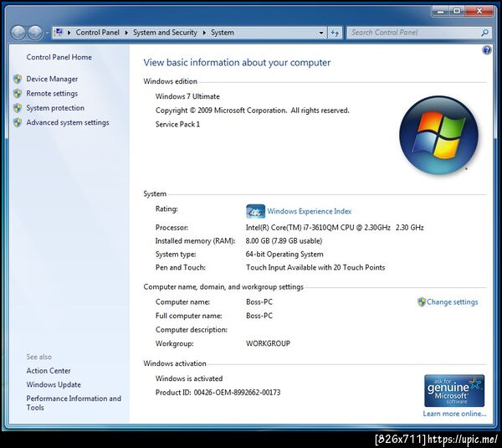Viewport: 502px width, 448px height.
Task: Click 'Windows 7 Ultimate' edition text
Action: click(x=187, y=96)
